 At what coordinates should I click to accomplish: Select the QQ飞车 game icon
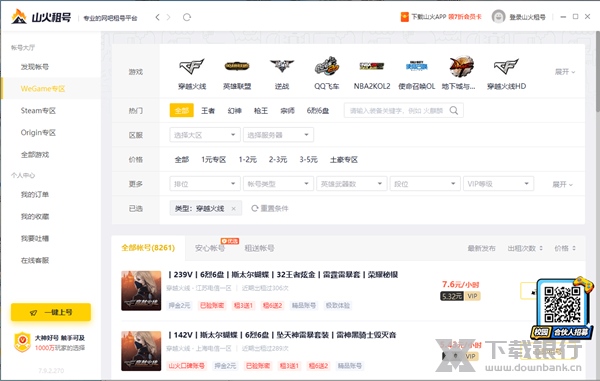(x=327, y=67)
